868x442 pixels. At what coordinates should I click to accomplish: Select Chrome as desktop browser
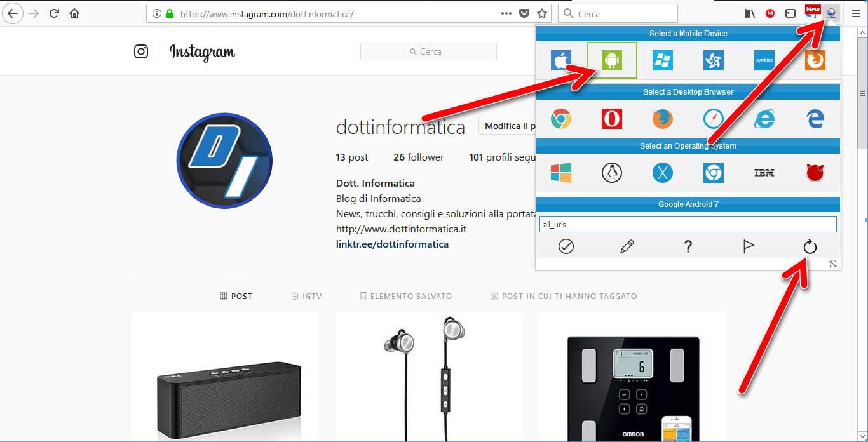560,119
